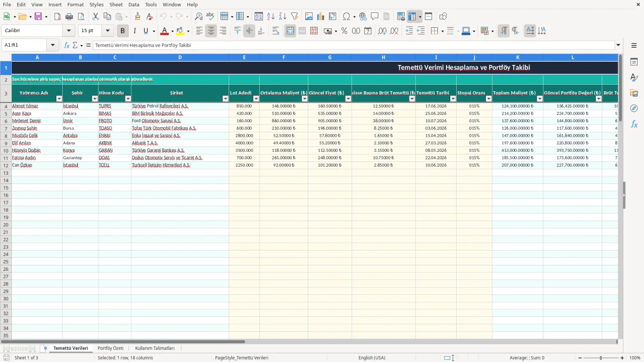
Task: Open filter dropdown for Temettü Tarihi column
Action: 453,99
